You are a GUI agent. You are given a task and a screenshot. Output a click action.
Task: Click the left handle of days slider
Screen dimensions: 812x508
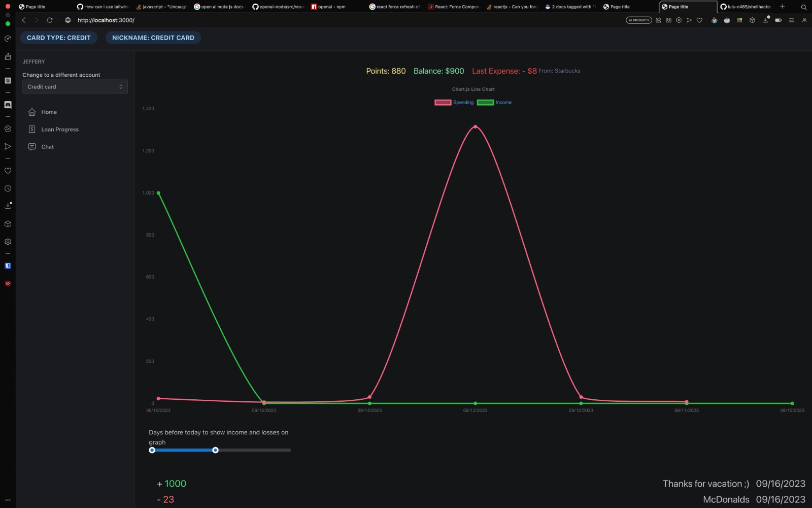[152, 450]
